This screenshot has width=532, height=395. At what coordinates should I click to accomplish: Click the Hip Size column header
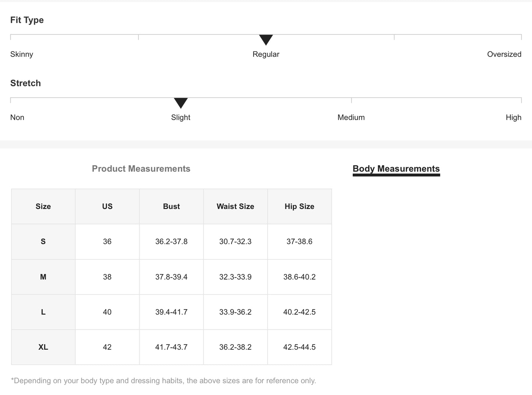[299, 206]
